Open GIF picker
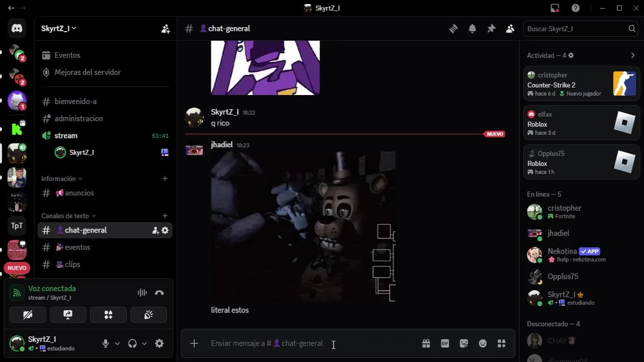Image resolution: width=644 pixels, height=362 pixels. click(445, 343)
